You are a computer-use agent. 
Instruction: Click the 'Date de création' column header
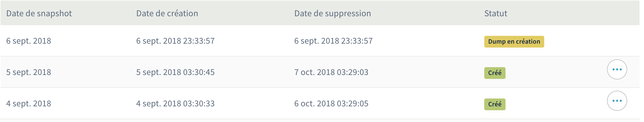pyautogui.click(x=167, y=13)
